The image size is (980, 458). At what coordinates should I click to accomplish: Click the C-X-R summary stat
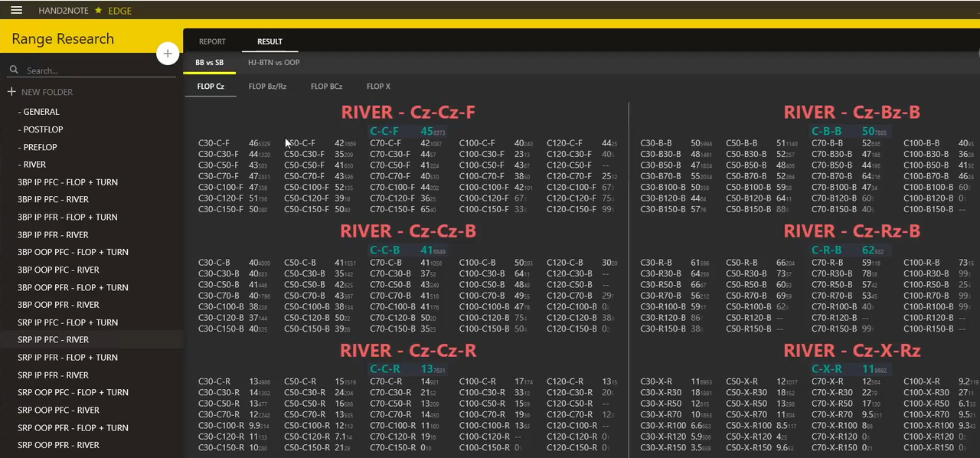[850, 369]
